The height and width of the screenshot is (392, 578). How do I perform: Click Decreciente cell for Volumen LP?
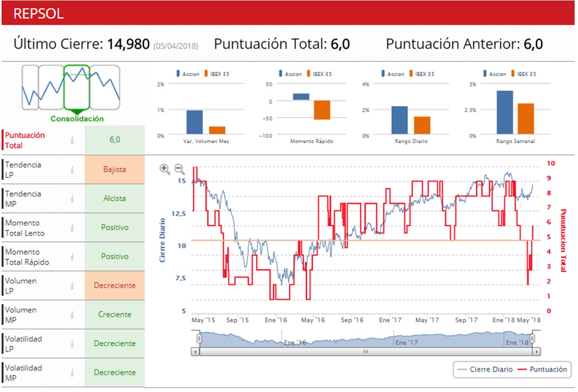[115, 286]
